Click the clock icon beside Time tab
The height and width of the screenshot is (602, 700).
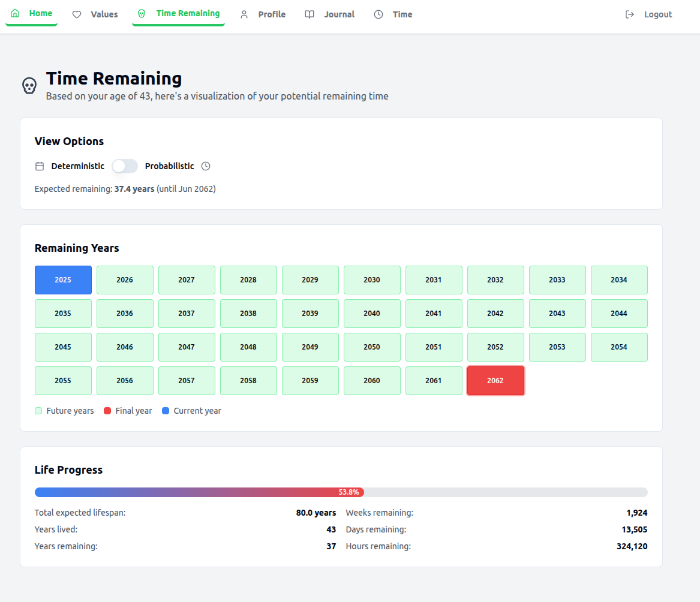tap(378, 14)
